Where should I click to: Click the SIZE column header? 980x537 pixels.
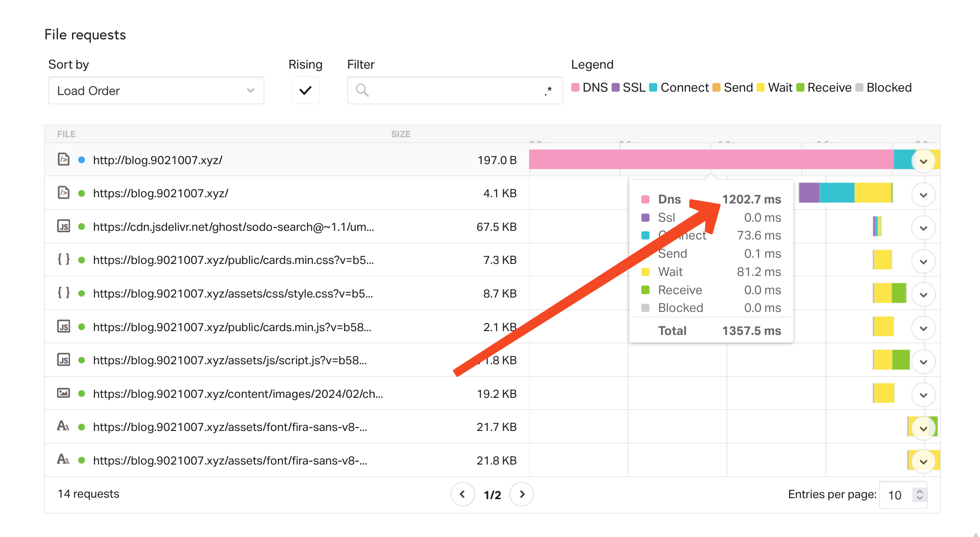point(401,134)
